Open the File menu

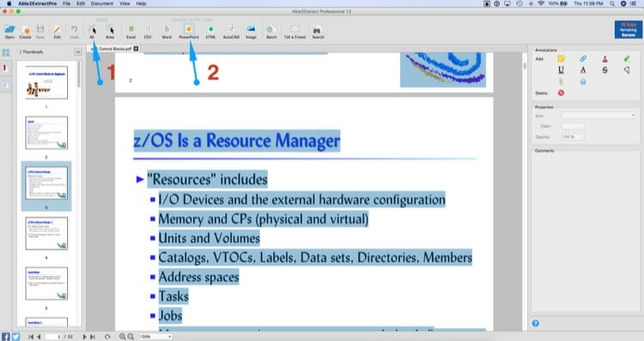(66, 3)
